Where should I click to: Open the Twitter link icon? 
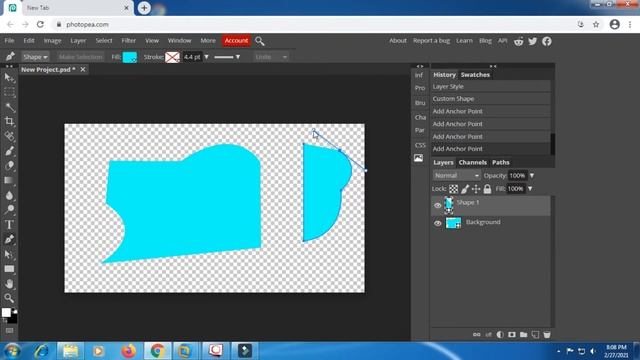pos(533,41)
